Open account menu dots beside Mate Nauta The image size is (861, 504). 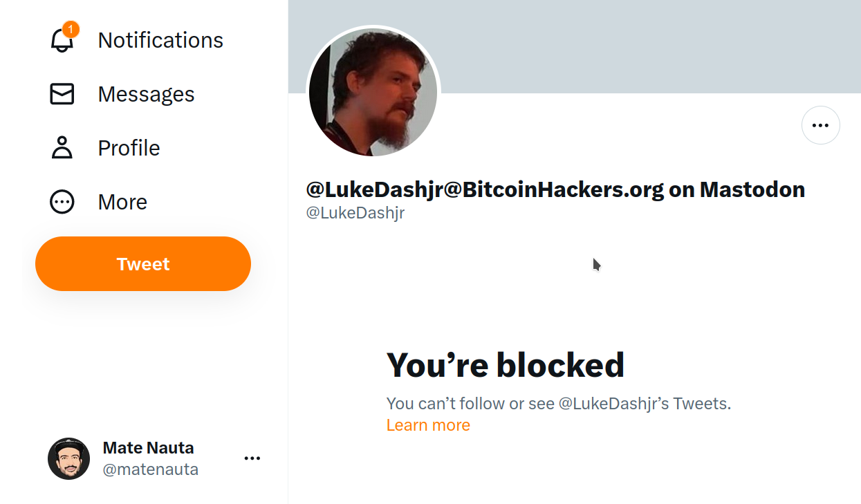point(252,458)
